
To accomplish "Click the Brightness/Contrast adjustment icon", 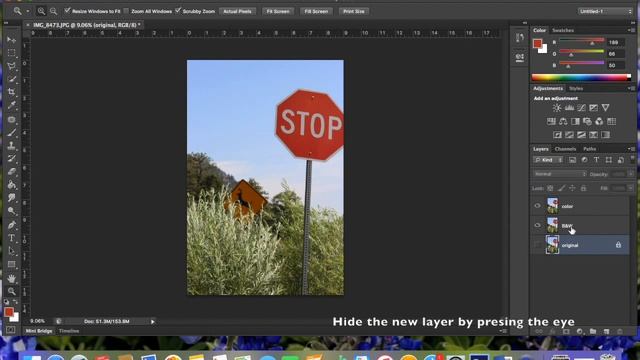I will point(557,108).
